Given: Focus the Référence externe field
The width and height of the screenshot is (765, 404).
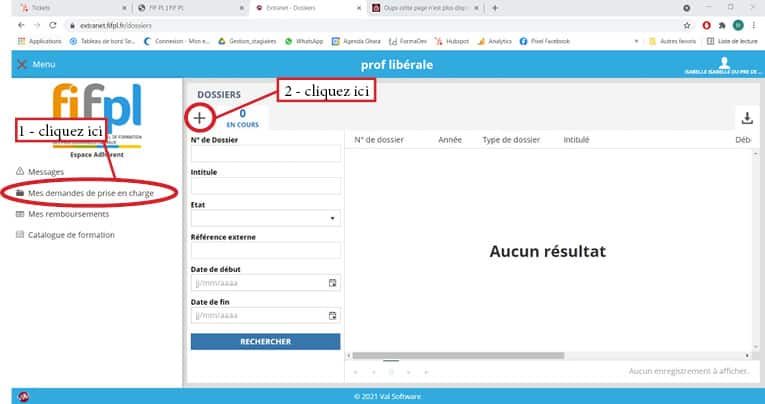Looking at the screenshot, I should [266, 250].
